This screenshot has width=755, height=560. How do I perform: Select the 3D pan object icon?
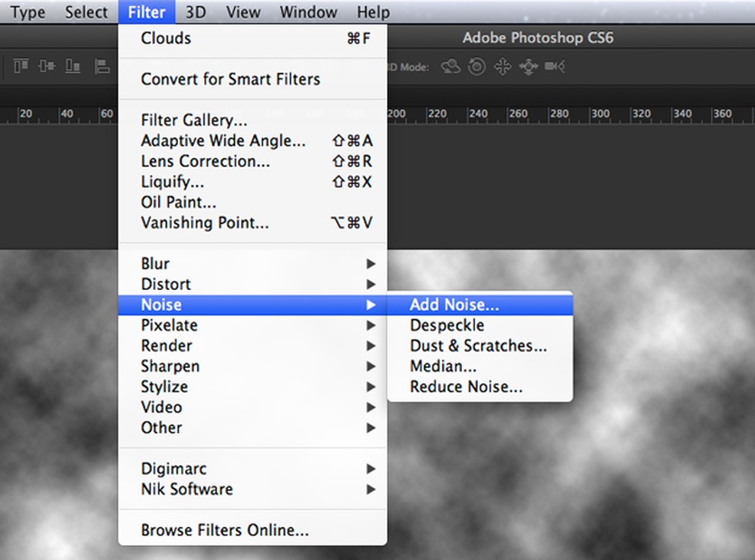click(x=503, y=67)
